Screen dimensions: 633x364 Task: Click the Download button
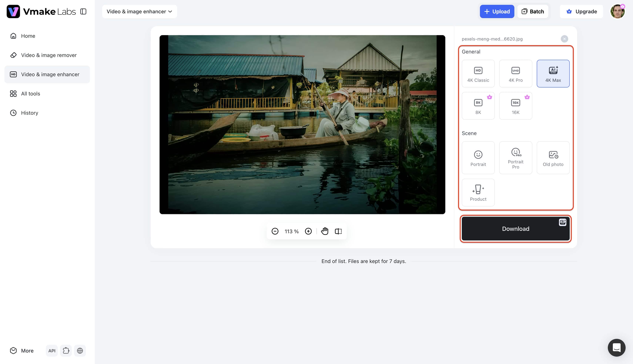(x=515, y=228)
